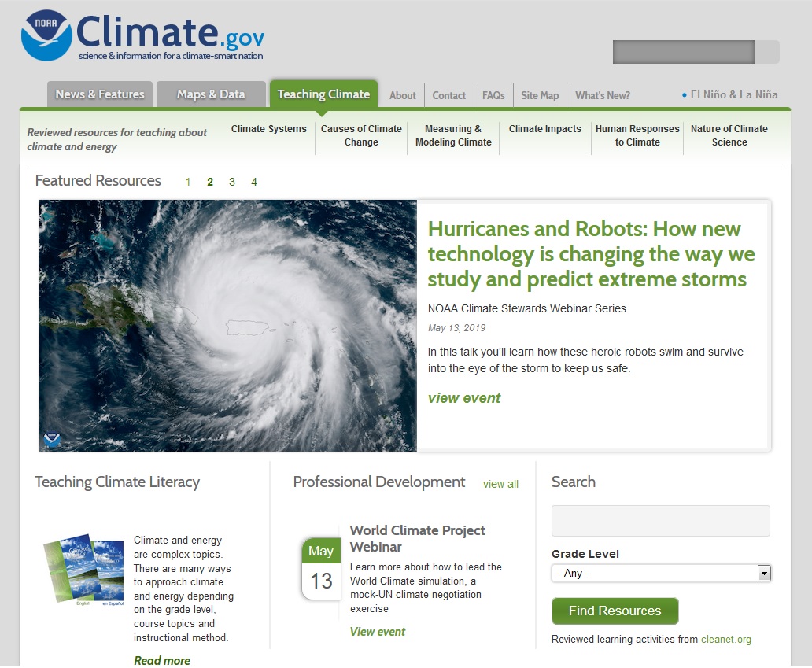Select featured resource 3 in the pagination
The height and width of the screenshot is (668, 812).
[232, 182]
